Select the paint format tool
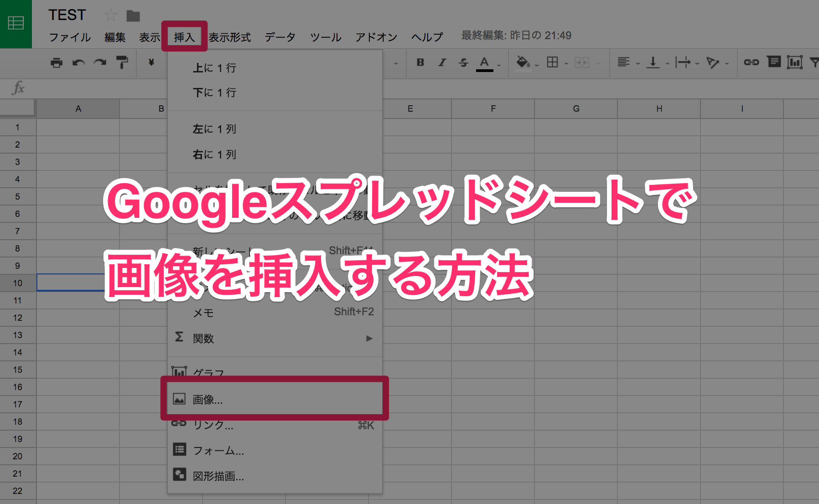This screenshot has height=504, width=819. (122, 62)
